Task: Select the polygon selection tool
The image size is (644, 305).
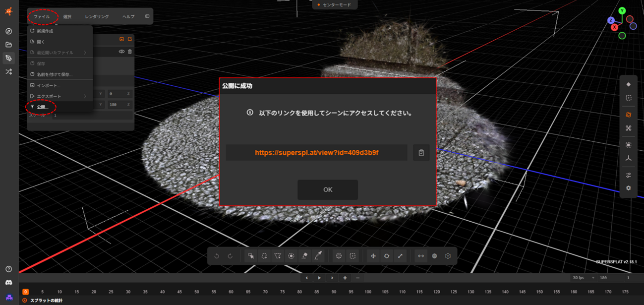Action: click(278, 256)
